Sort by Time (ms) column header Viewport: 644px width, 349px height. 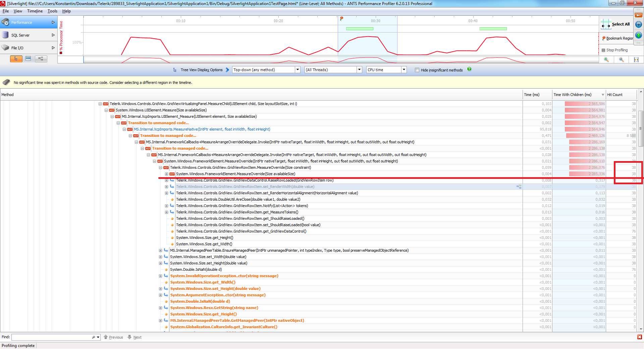point(537,95)
